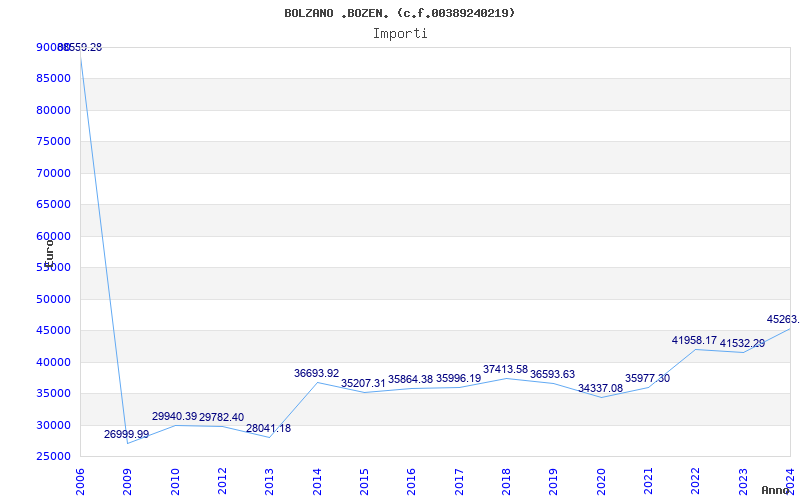Select the x-axis year 2014
Image resolution: width=800 pixels, height=500 pixels.
pyautogui.click(x=317, y=482)
